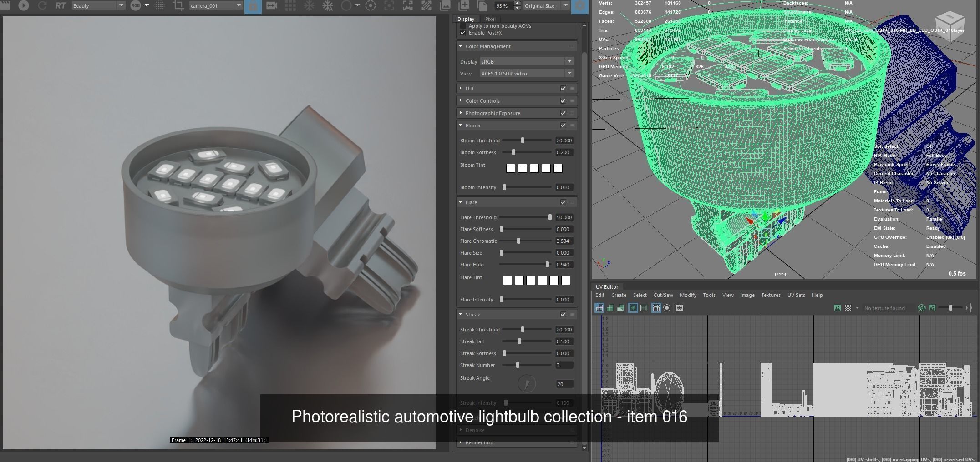Click the green RGB channels icon in UV Editor
The height and width of the screenshot is (462, 980).
tap(922, 308)
